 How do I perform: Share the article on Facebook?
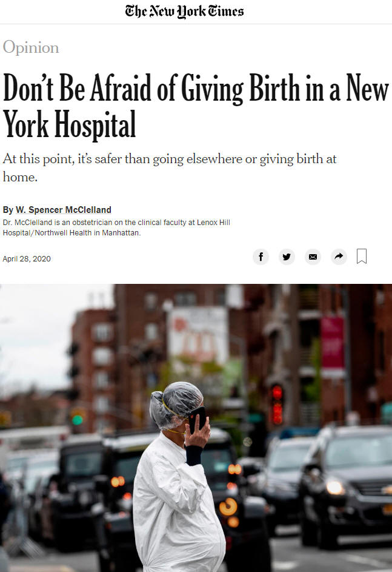[x=261, y=257]
